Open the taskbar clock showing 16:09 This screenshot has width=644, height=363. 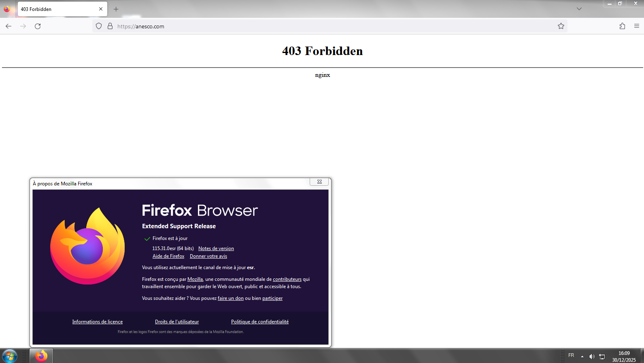(624, 356)
